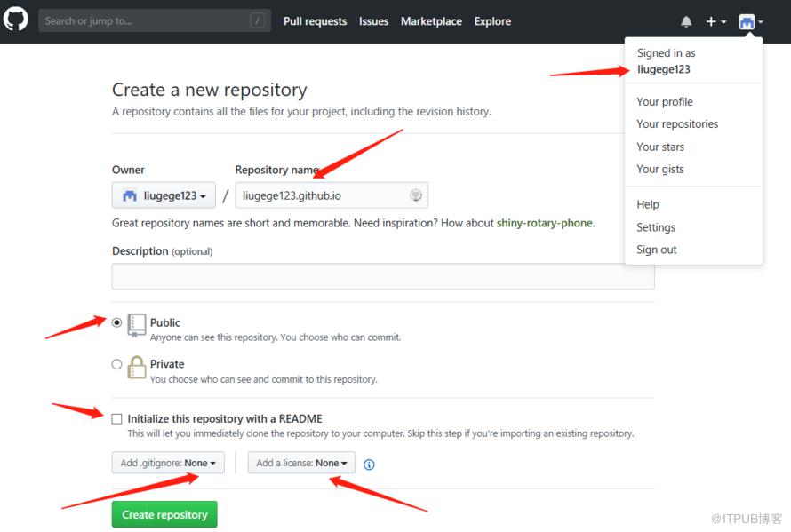Click the private repository lock icon

coord(136,367)
